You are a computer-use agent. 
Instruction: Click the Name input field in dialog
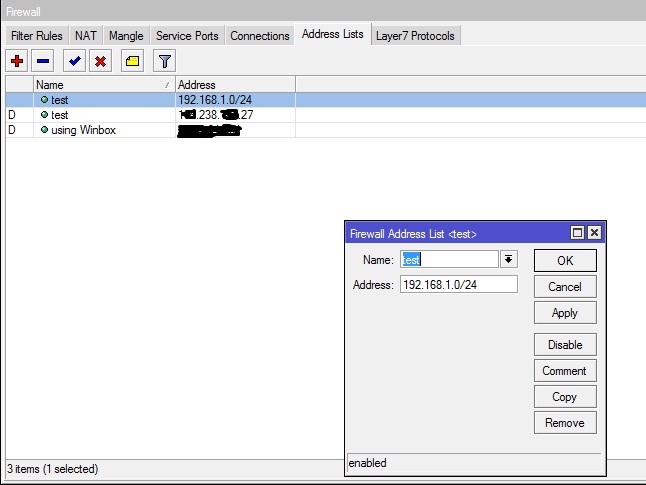click(x=449, y=260)
